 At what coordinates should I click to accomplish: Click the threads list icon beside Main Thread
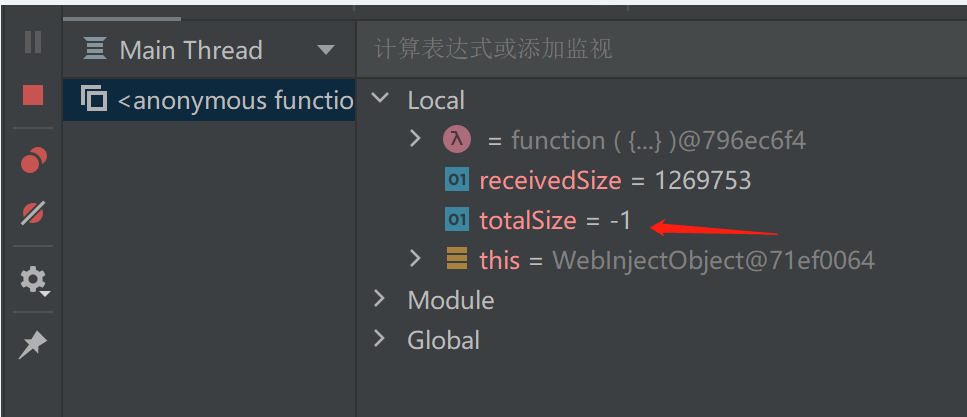click(96, 49)
